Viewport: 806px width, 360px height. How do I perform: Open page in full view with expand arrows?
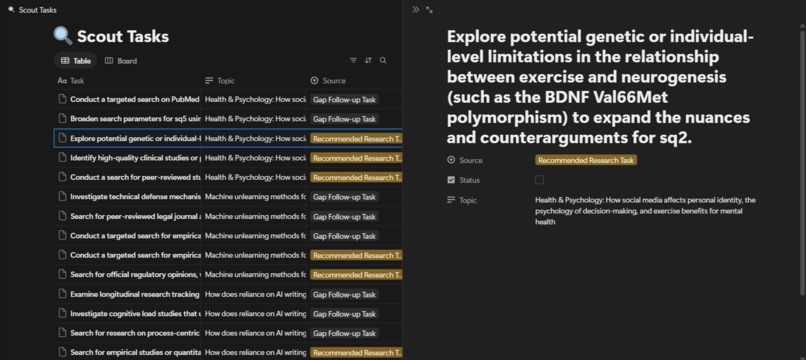tap(429, 10)
